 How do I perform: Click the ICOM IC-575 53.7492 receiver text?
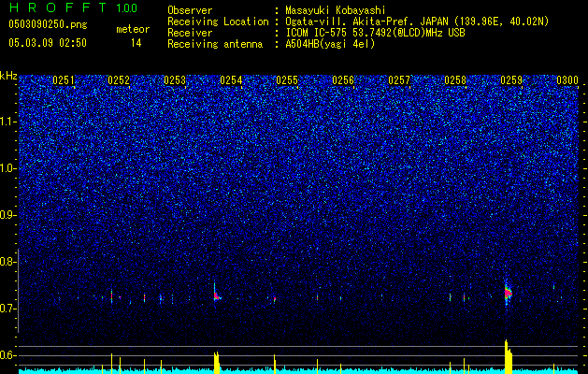coord(376,33)
